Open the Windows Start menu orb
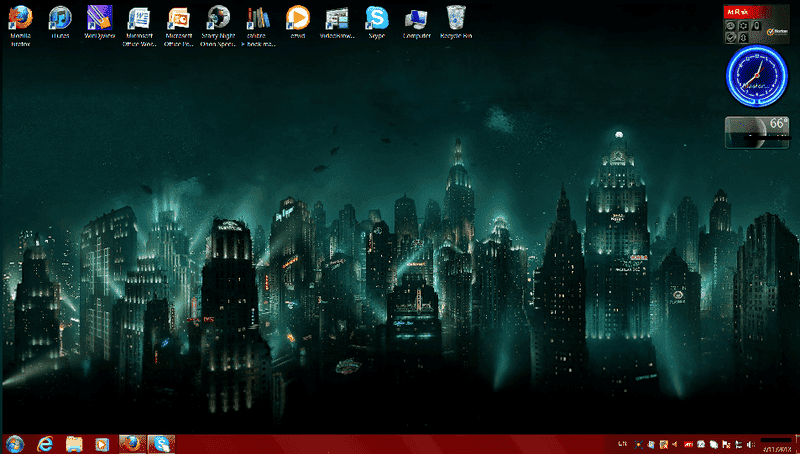The width and height of the screenshot is (800, 454). click(14, 444)
